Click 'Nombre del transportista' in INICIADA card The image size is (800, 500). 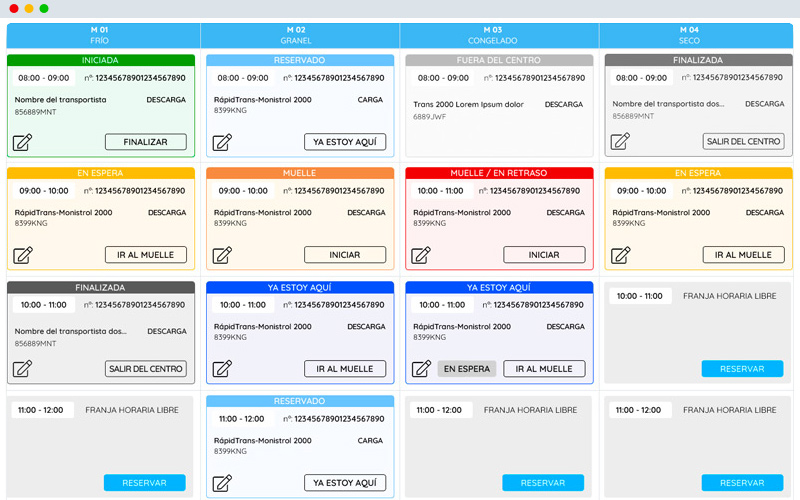[x=61, y=99]
